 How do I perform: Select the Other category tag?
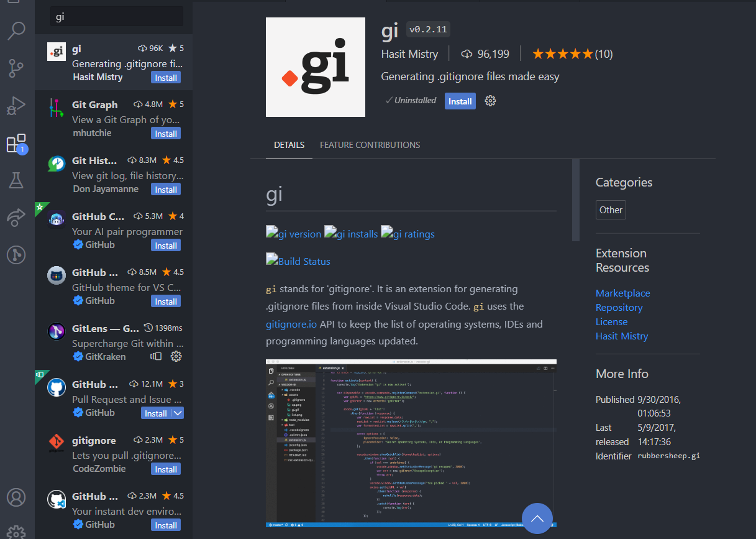click(611, 210)
